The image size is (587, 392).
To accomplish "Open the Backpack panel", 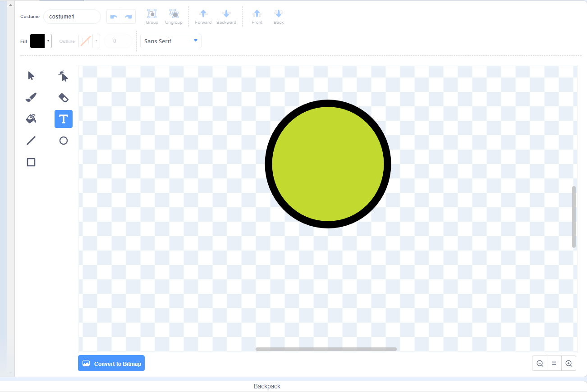I will click(x=266, y=386).
